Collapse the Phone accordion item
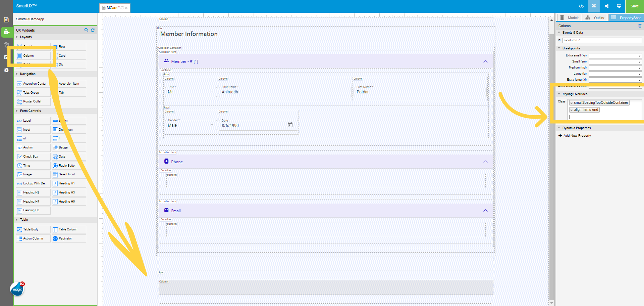The image size is (644, 306). point(485,162)
